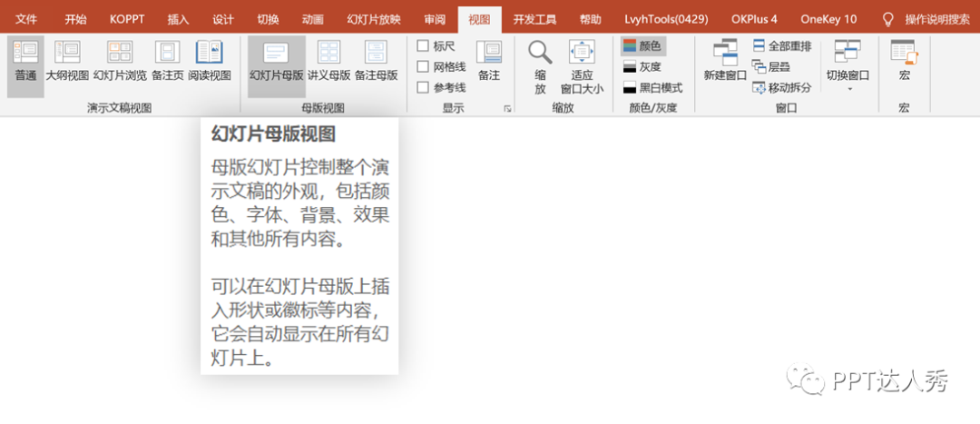Click 层叠 cascade windows
Screen dimensions: 980x424
[x=771, y=67]
